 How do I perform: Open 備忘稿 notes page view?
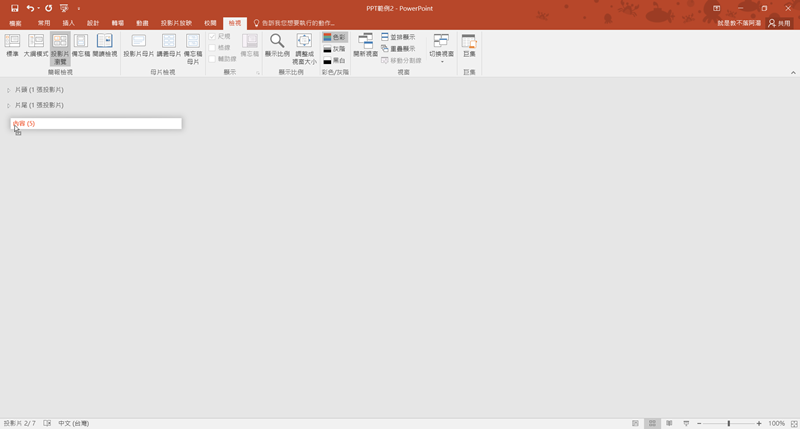[81, 45]
